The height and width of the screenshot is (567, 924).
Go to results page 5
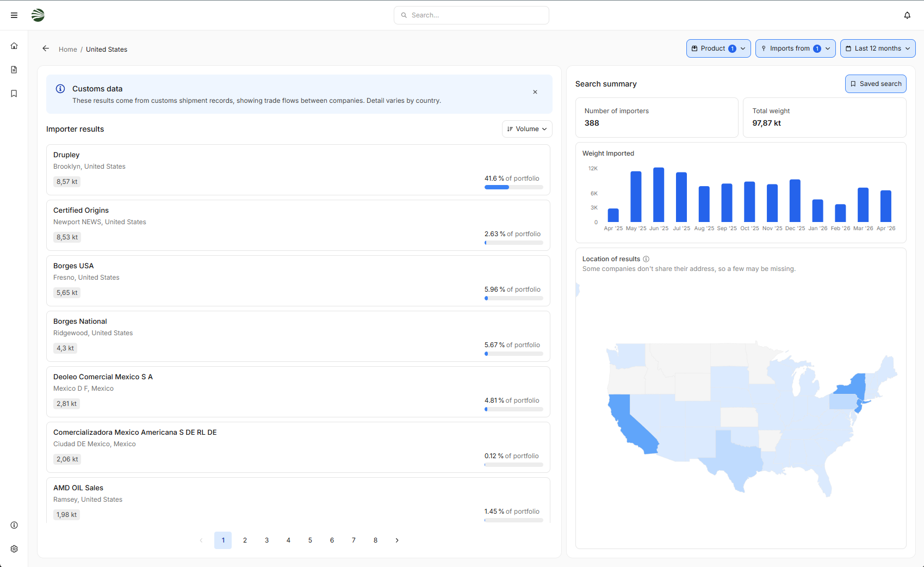[310, 540]
